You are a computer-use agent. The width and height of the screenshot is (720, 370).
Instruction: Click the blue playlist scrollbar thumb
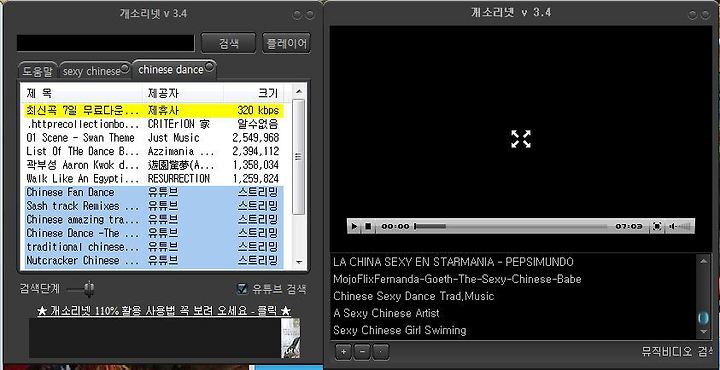tap(703, 318)
